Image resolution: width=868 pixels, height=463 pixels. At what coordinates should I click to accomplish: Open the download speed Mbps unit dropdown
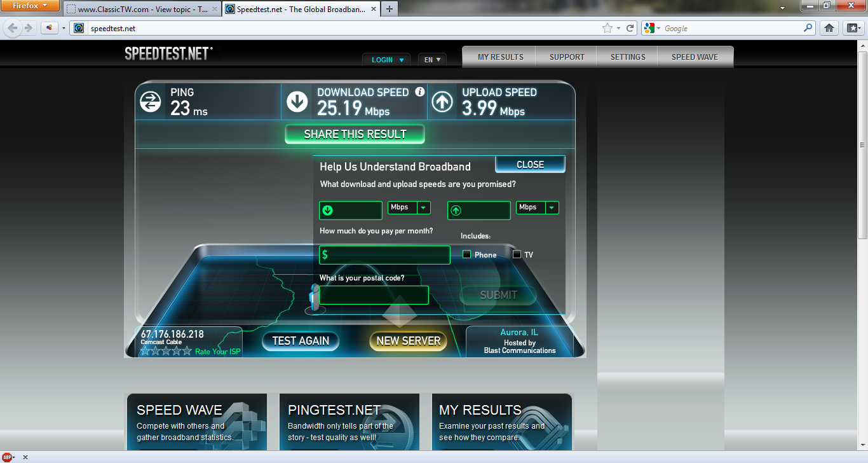pos(409,207)
